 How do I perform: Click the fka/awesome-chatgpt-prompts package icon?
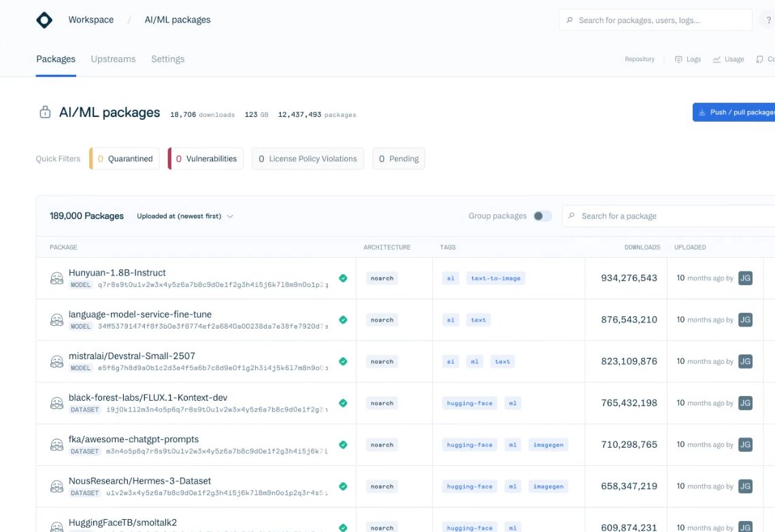[57, 445]
